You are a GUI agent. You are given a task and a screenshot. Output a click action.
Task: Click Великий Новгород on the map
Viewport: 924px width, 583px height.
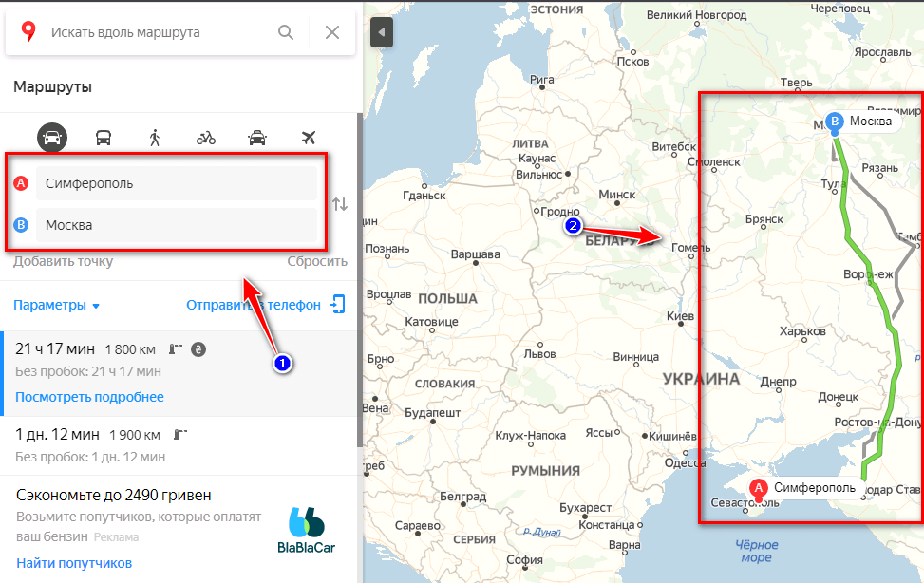click(x=696, y=15)
